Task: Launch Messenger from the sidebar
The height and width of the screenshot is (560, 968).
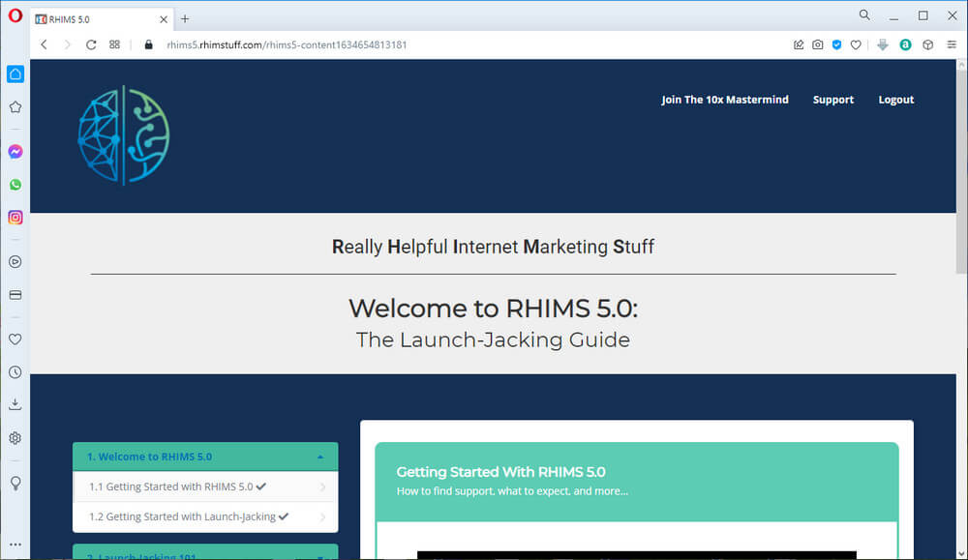Action: 15,152
